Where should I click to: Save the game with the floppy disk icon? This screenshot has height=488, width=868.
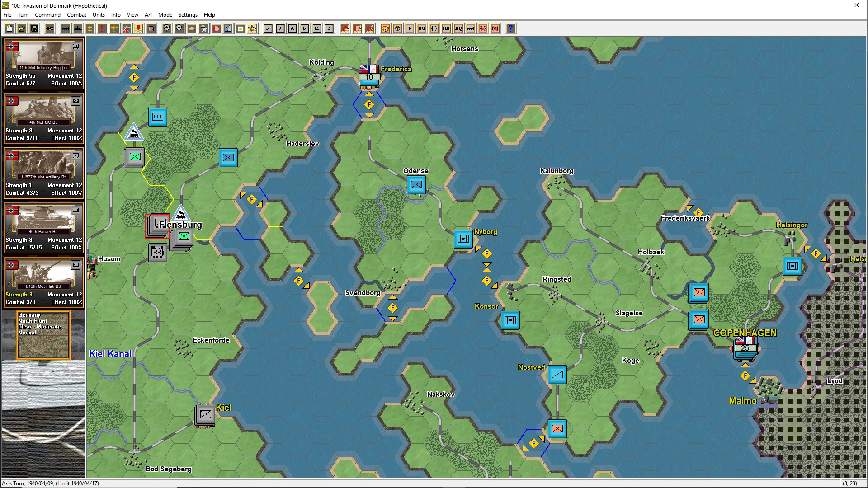point(34,28)
